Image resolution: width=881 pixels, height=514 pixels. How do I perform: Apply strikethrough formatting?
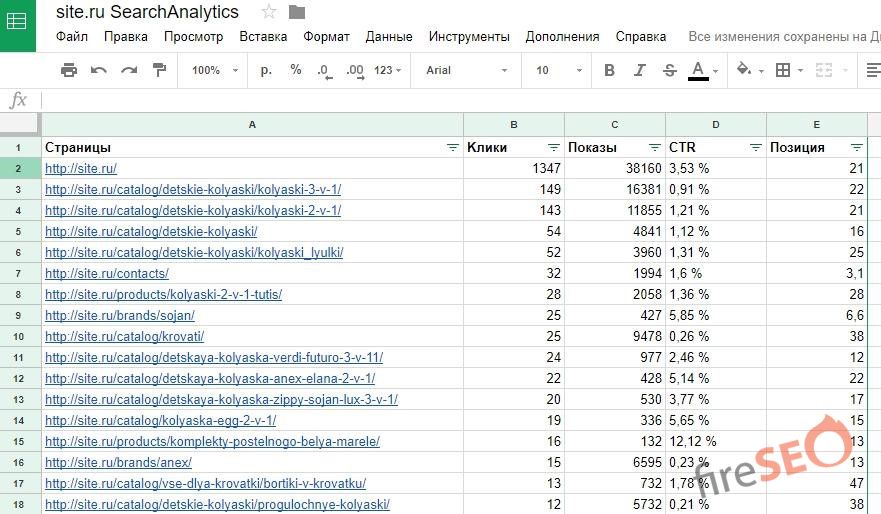668,70
